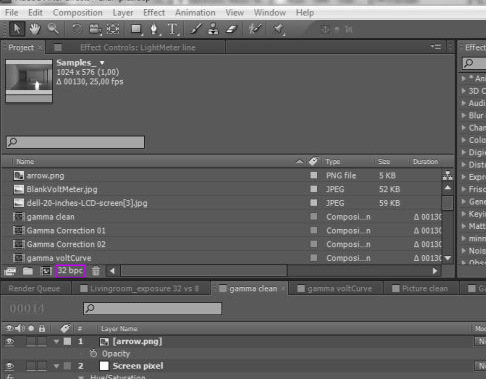Image resolution: width=486 pixels, height=379 pixels.
Task: Sort project items by Name column
Action: click(x=25, y=162)
